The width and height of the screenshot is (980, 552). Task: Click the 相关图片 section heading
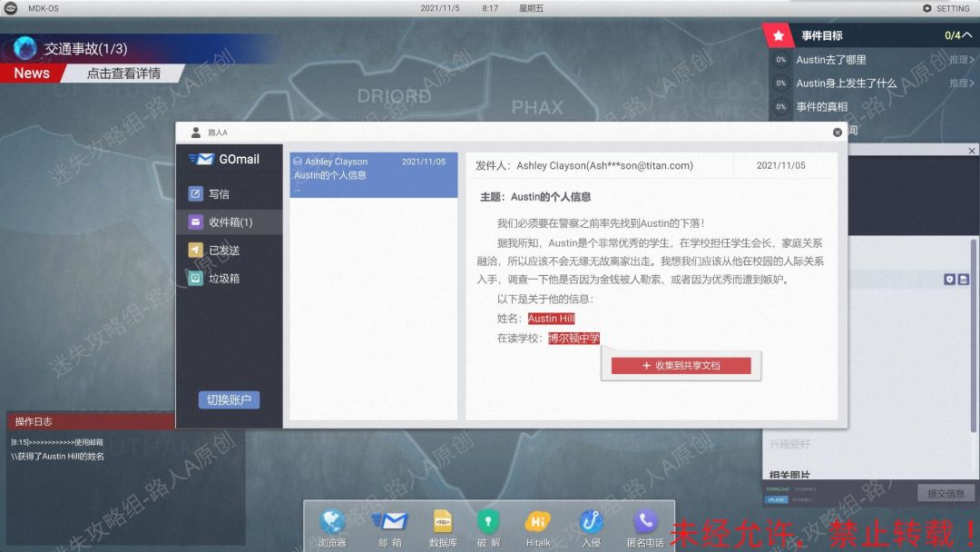coord(789,475)
